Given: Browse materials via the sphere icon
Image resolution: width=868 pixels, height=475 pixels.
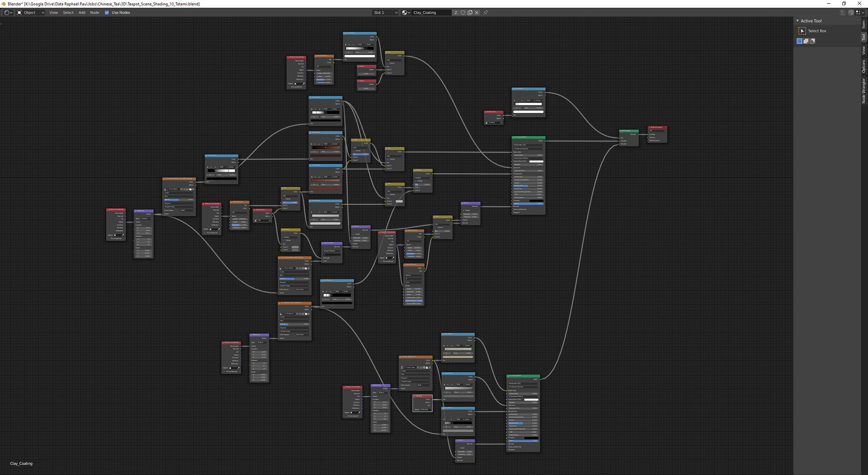Looking at the screenshot, I should (406, 13).
